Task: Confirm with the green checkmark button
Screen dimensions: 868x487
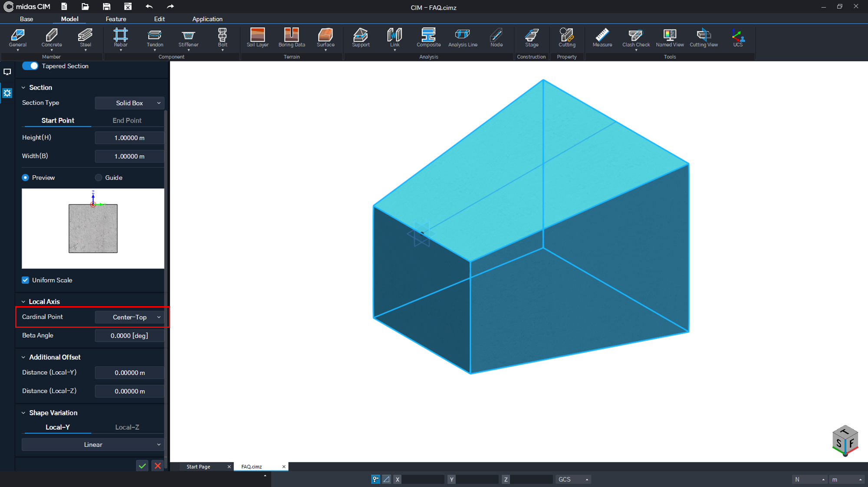Action: tap(142, 466)
